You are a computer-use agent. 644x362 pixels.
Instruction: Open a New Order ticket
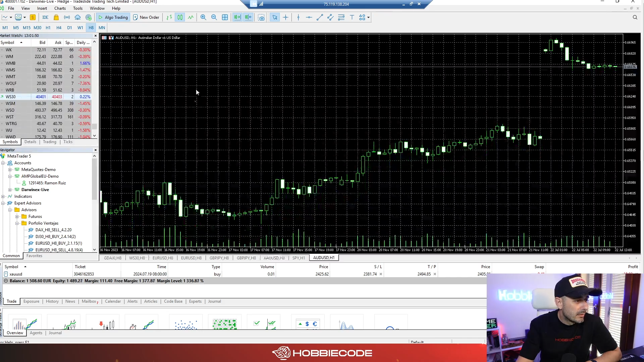point(146,17)
